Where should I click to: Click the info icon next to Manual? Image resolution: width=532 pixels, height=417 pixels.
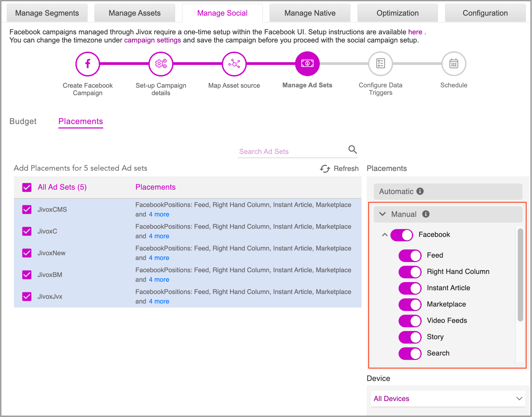(x=426, y=214)
